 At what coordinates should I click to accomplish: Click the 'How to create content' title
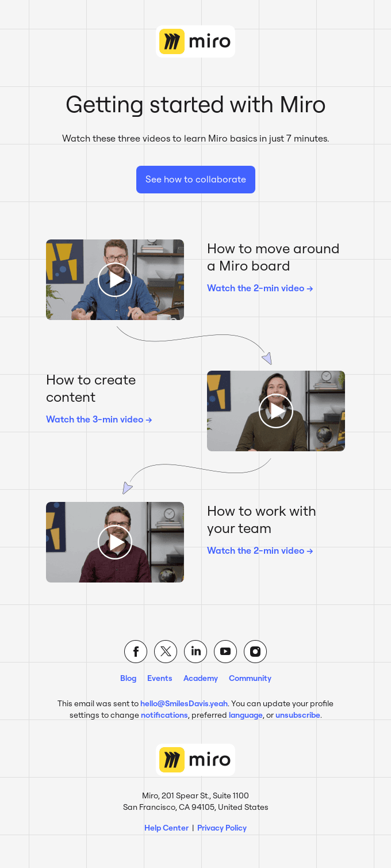[91, 389]
